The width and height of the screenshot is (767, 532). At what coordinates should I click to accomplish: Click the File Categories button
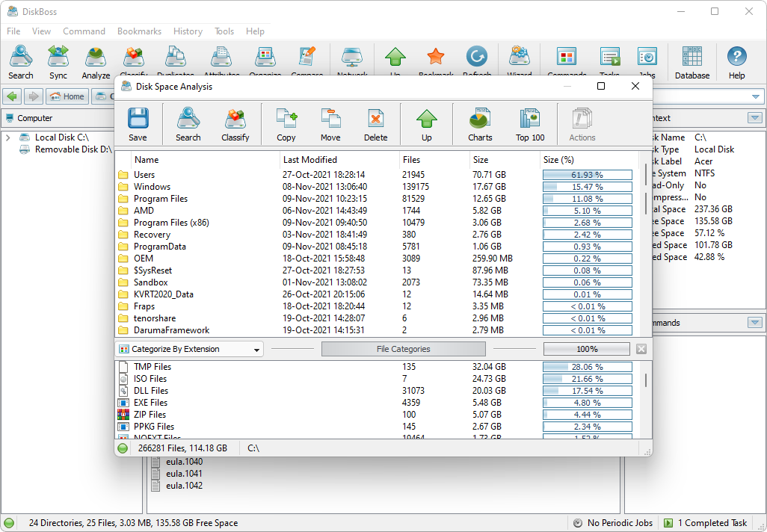(404, 349)
